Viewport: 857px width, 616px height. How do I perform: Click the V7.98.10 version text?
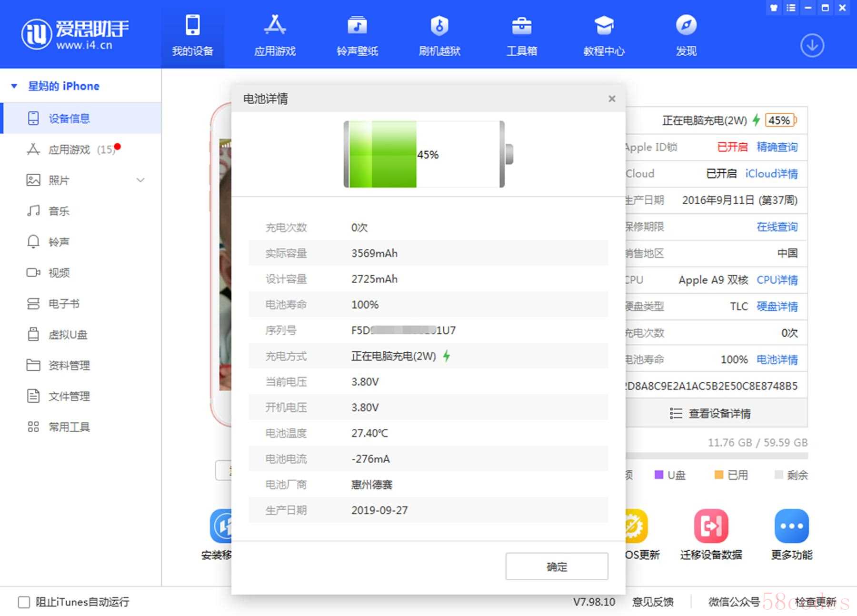coord(594,602)
